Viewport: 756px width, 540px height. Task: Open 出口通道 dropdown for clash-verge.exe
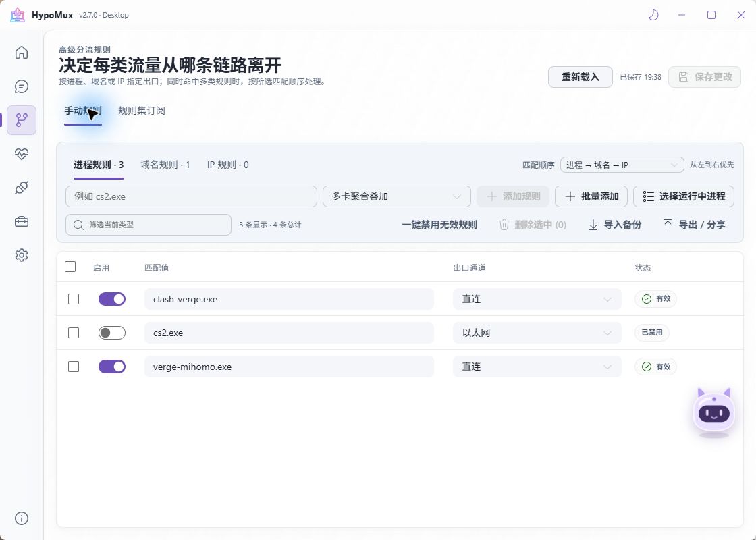point(537,299)
